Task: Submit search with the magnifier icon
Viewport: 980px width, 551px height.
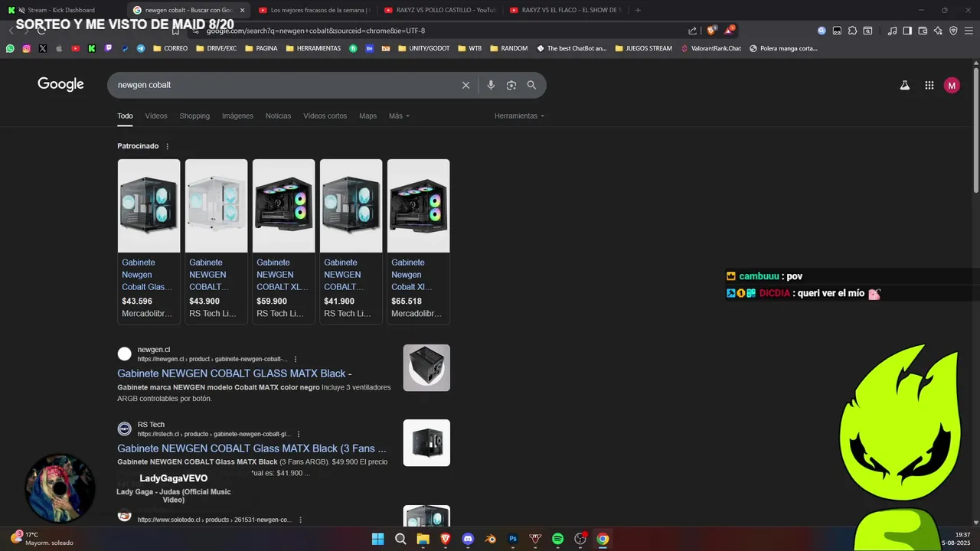Action: [531, 85]
